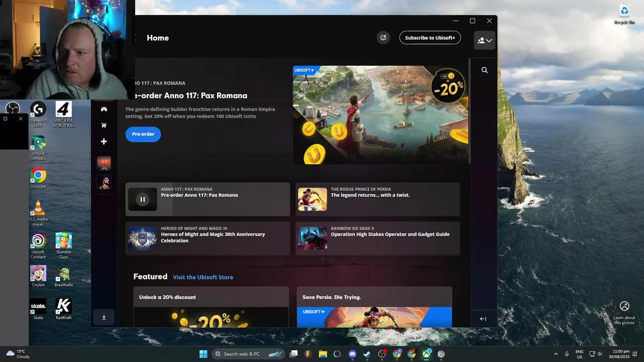
Task: Click the Ubisoft Connect window scrollbar
Action: click(470, 110)
